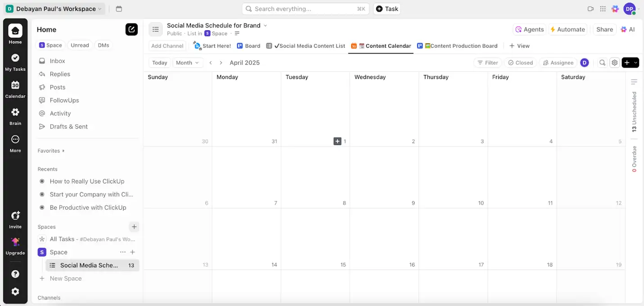Open the user avatar DP dropdown
Viewport: 644px width, 306px height.
(x=632, y=9)
